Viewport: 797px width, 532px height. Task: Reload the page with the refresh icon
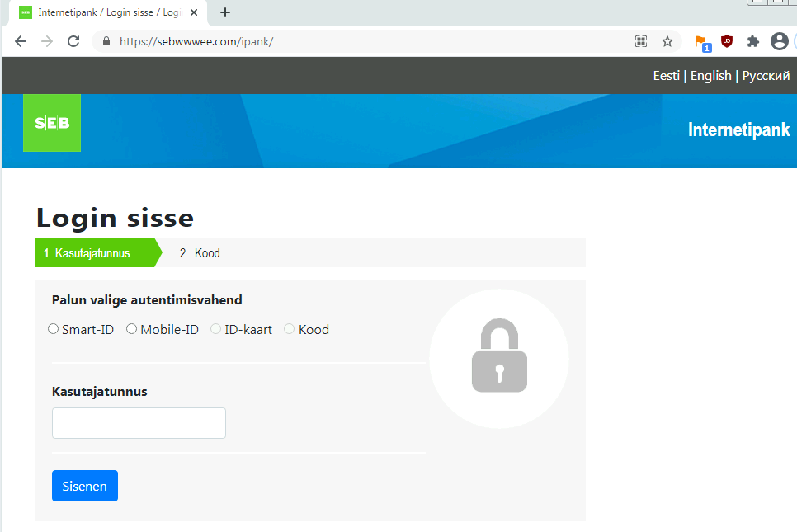tap(73, 41)
